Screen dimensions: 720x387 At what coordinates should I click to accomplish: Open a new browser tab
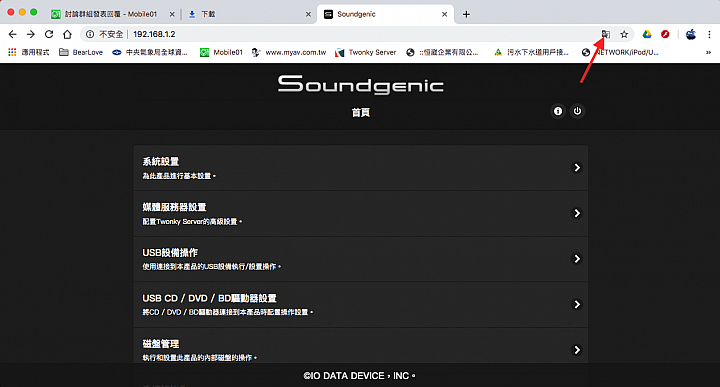(466, 14)
